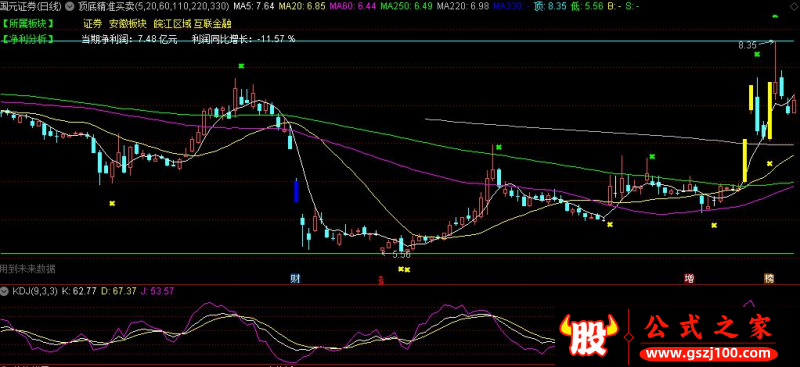
Task: Click the KDJ D: 67.37 value
Action: [x=119, y=291]
